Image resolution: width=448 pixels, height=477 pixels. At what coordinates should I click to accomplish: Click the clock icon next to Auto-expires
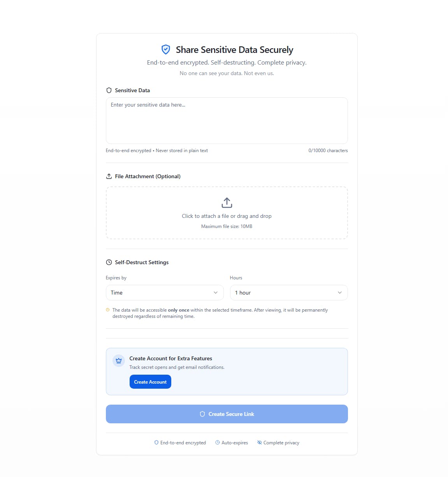[x=218, y=442]
